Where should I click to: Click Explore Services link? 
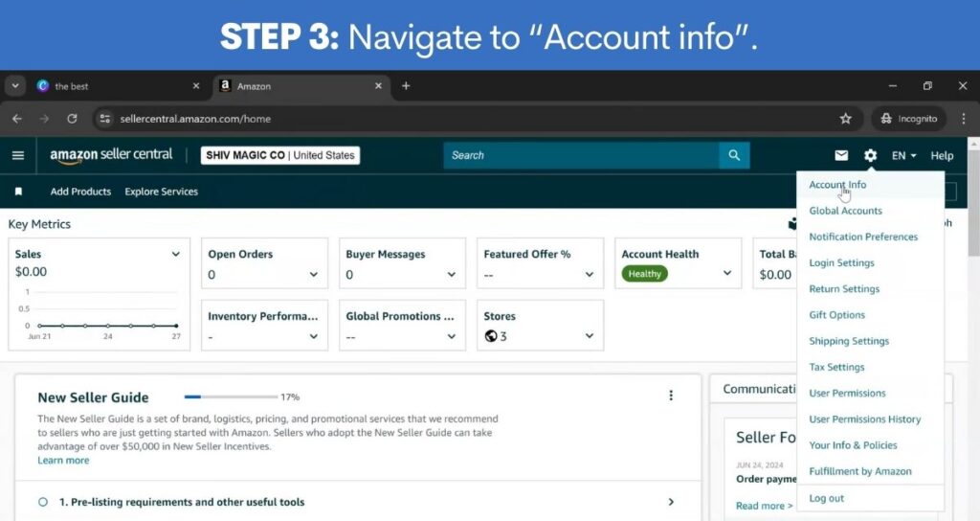point(161,192)
